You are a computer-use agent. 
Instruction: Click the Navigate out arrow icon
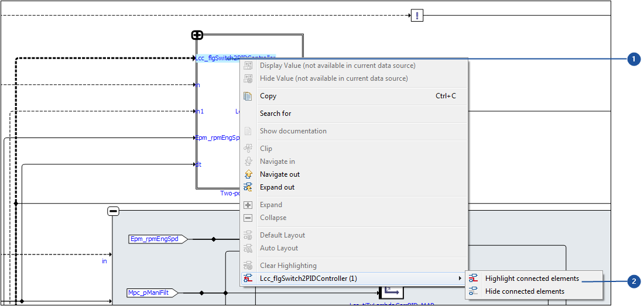tap(248, 174)
